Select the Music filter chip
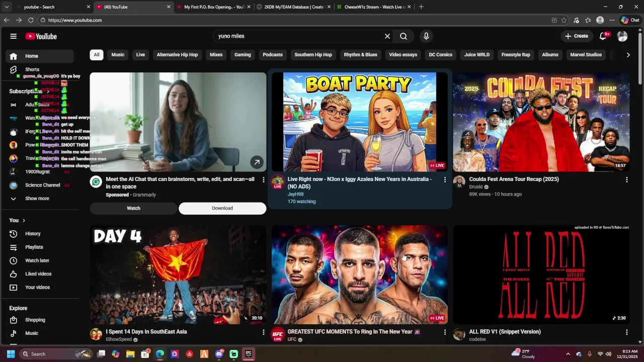644x362 pixels. [118, 55]
